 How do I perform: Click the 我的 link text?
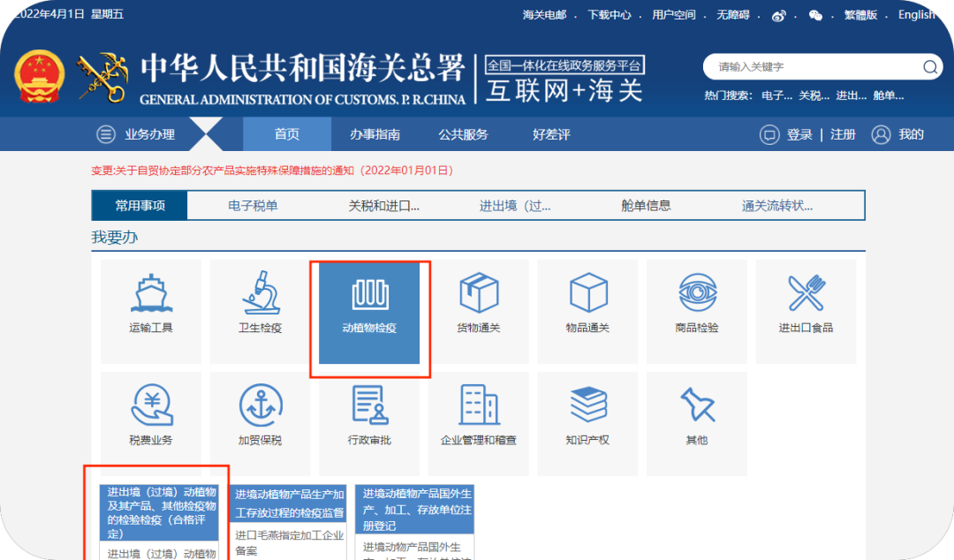point(912,134)
